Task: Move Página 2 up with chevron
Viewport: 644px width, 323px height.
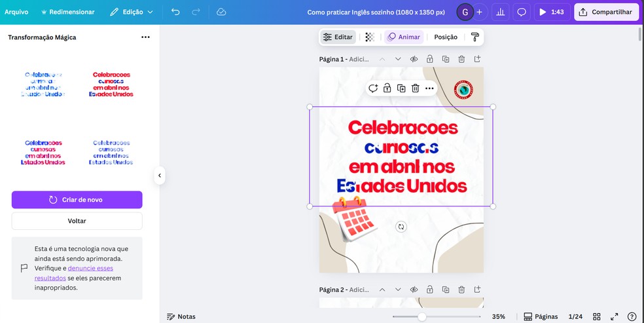Action: click(382, 290)
